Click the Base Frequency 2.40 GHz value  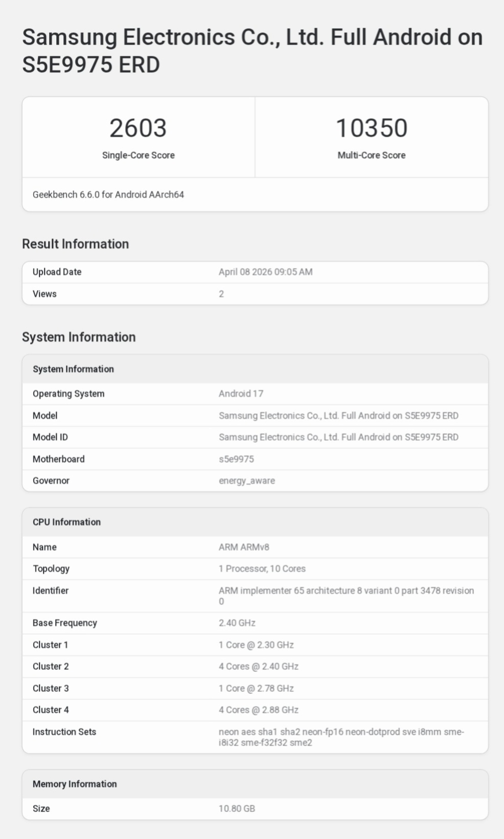tap(237, 623)
